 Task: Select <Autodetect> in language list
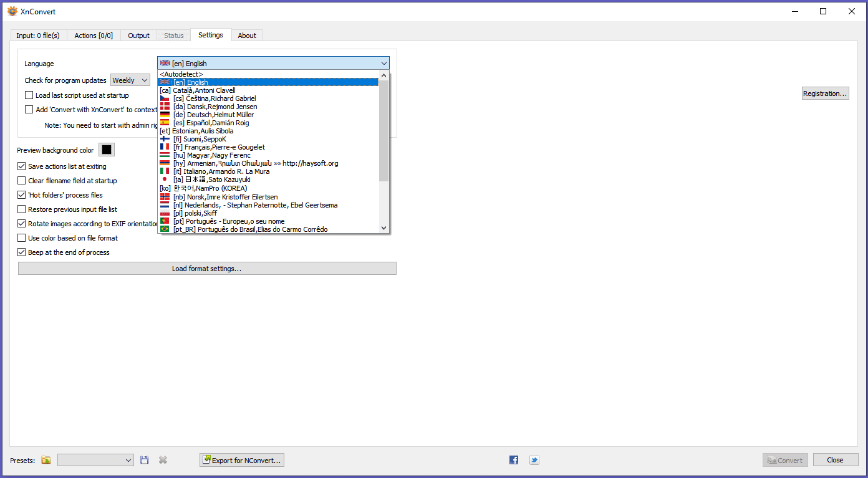pos(268,74)
